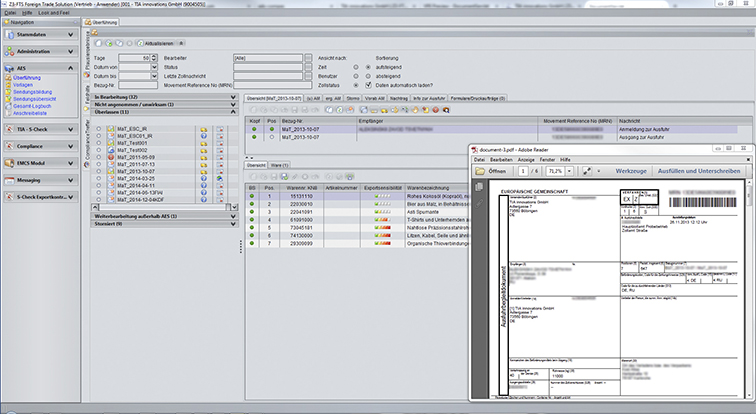Click the AES module icon in navigation

pyautogui.click(x=10, y=68)
